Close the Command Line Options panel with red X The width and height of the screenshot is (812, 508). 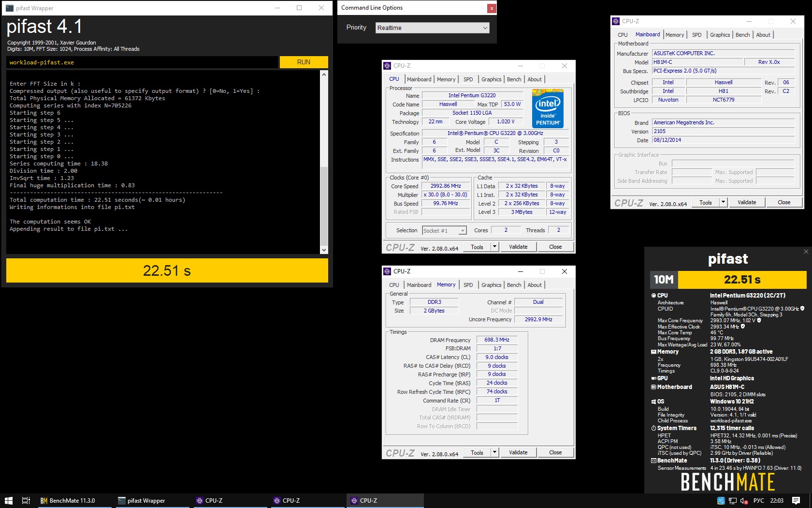[x=491, y=8]
